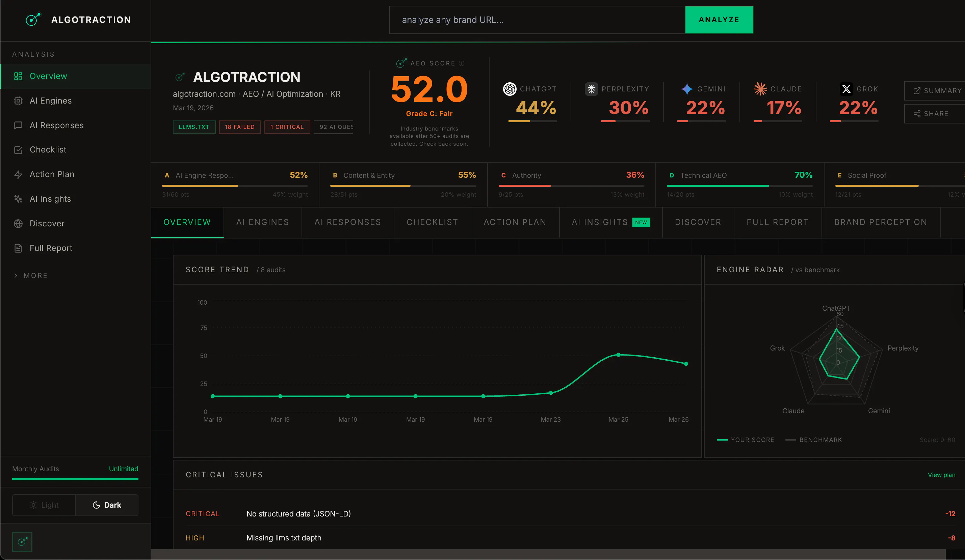965x560 pixels.
Task: Follow the View plan link
Action: [x=941, y=475]
